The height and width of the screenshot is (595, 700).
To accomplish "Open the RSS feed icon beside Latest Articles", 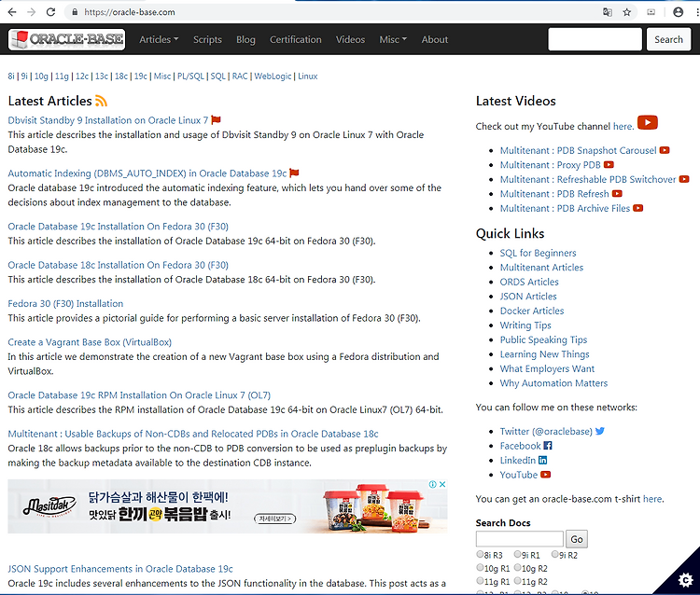I will click(x=102, y=102).
